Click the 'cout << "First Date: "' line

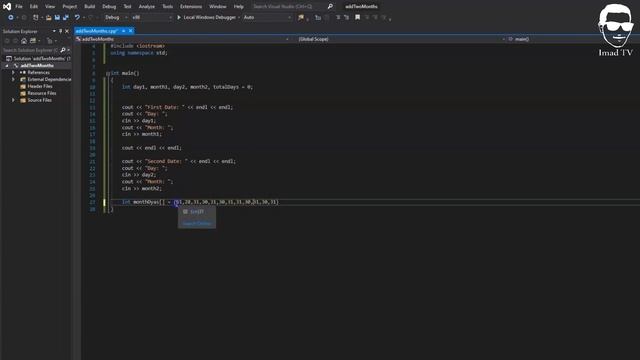click(177, 107)
